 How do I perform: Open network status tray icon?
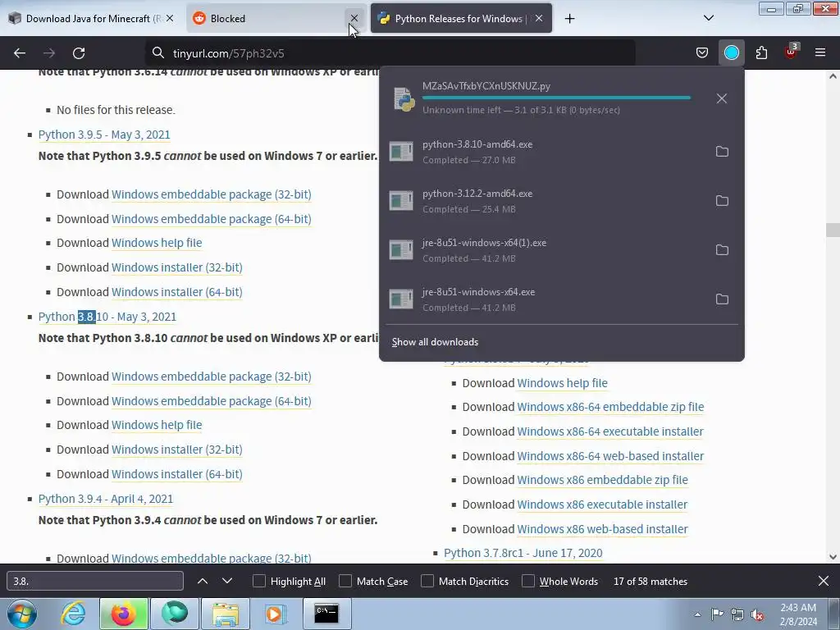point(737,614)
